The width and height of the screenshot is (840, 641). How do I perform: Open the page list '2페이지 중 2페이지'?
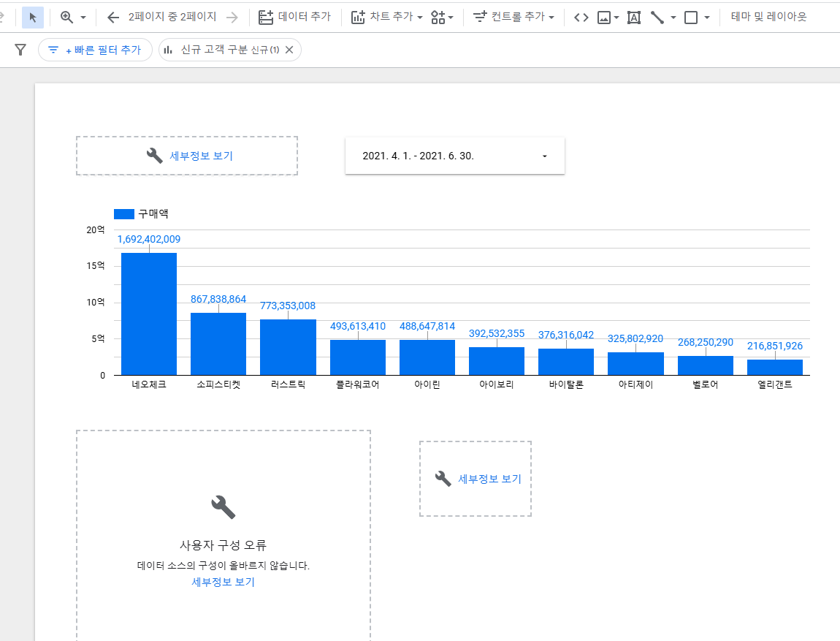[172, 17]
